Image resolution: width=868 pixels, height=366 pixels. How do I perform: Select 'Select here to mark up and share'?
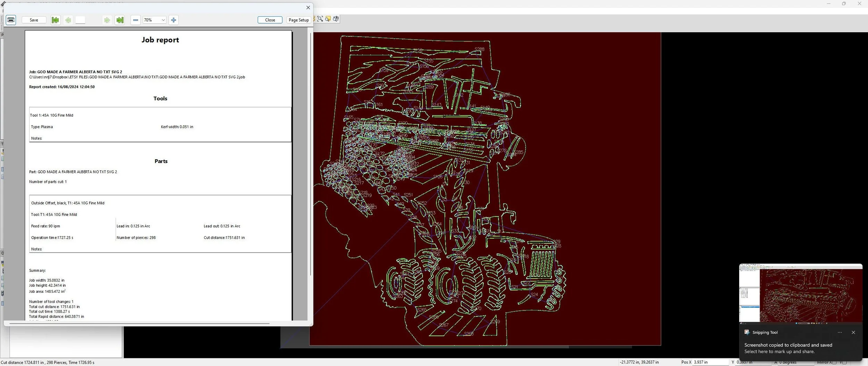click(779, 351)
